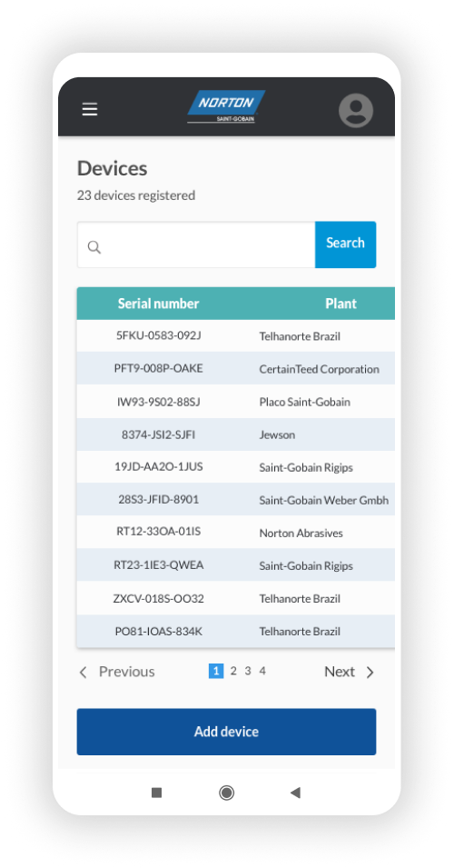Sort by Serial number column header
Screen dimensions: 454x868
[158, 304]
